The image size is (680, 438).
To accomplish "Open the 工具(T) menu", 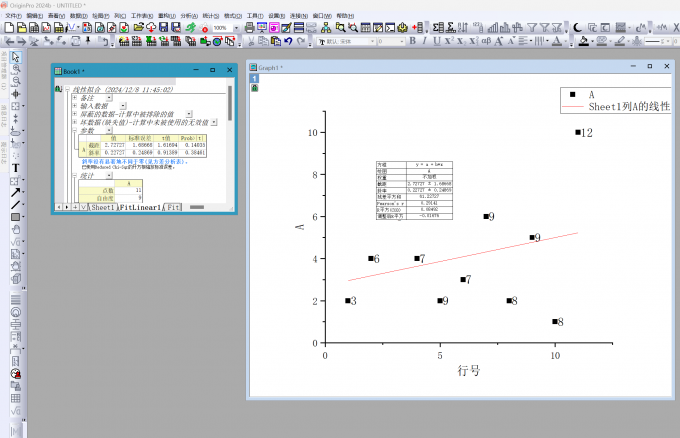I will click(x=255, y=16).
